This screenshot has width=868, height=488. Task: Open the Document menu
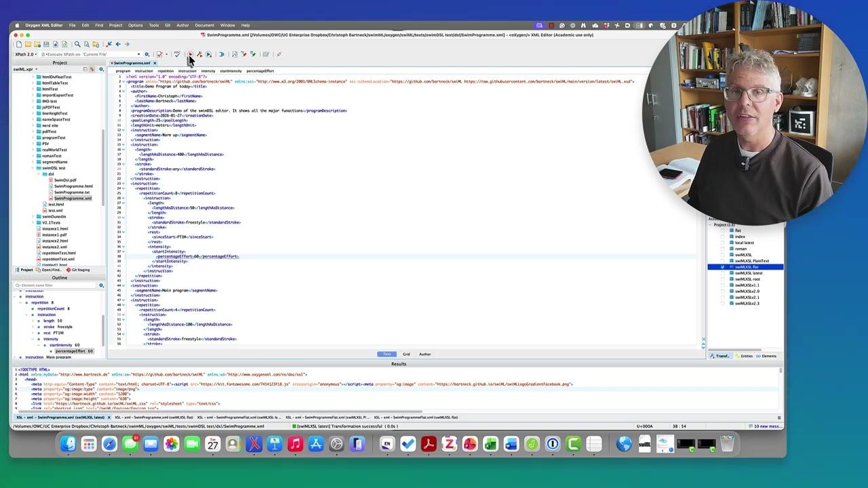[x=204, y=25]
